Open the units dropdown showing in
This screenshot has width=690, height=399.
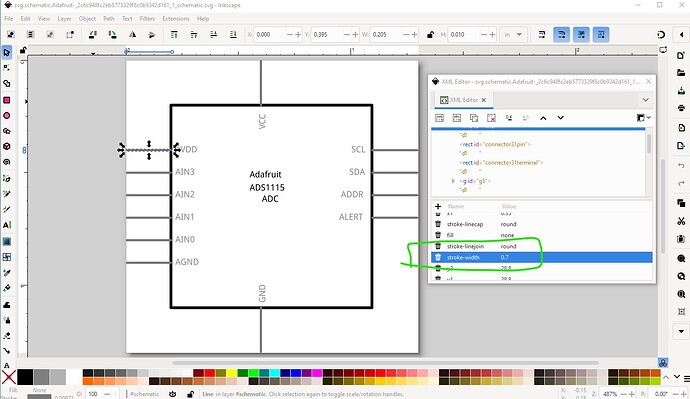point(513,35)
